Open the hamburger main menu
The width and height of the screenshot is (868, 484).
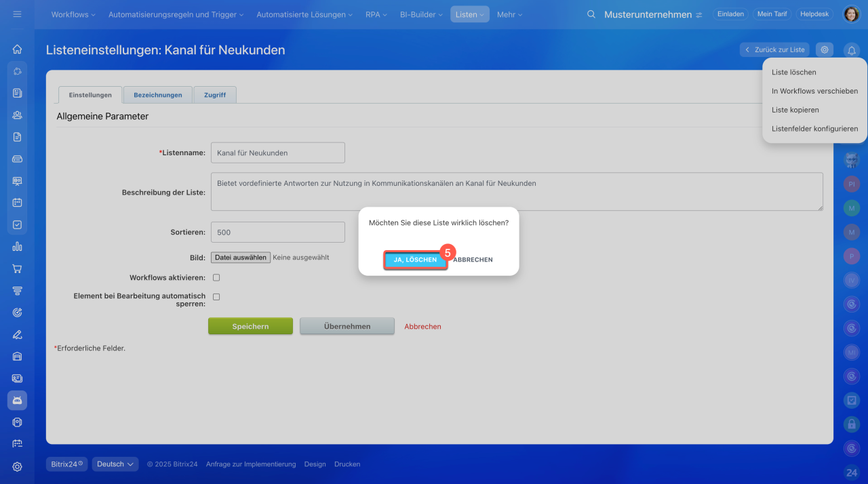[x=17, y=14]
